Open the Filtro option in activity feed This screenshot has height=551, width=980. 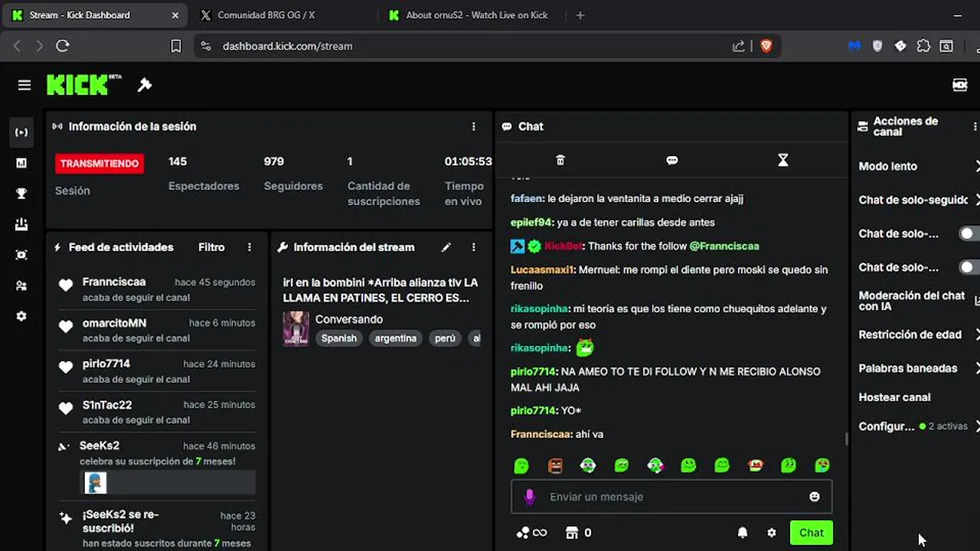tap(211, 247)
